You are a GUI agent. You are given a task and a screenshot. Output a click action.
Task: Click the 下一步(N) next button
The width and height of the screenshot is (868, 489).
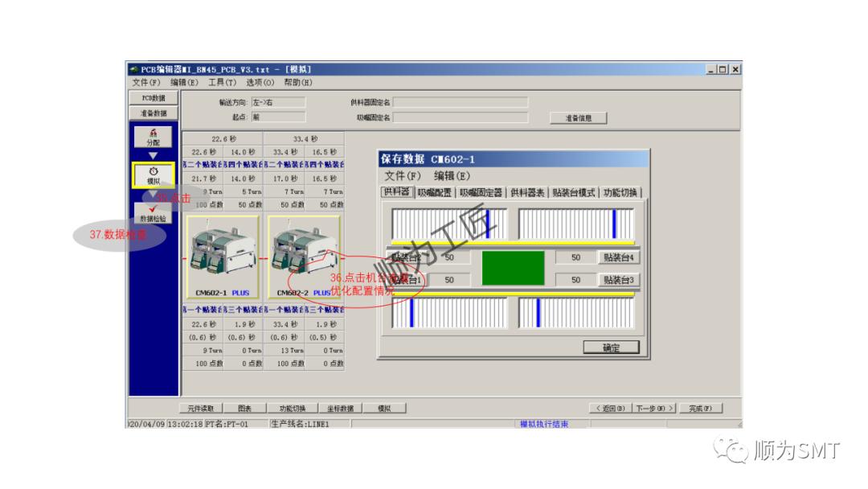pyautogui.click(x=654, y=408)
